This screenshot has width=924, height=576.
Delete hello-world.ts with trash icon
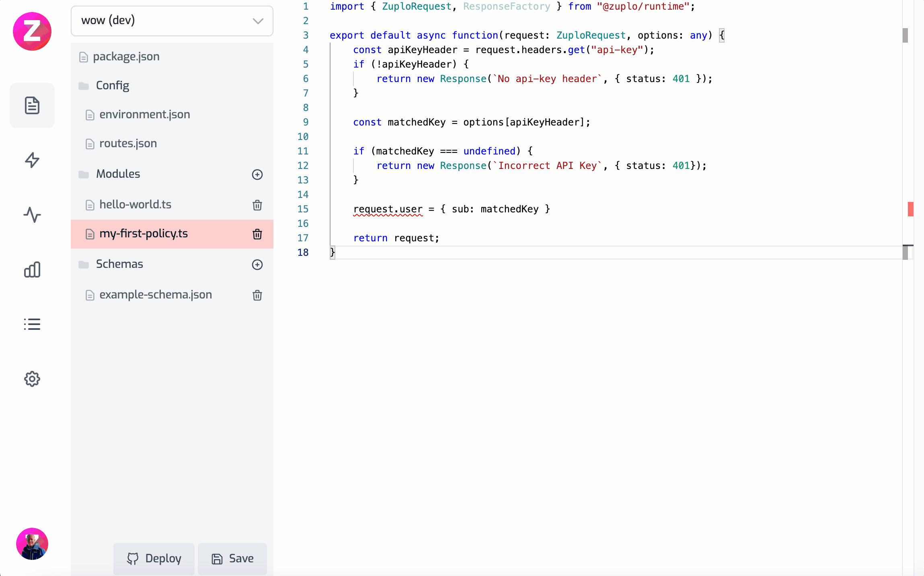point(257,205)
